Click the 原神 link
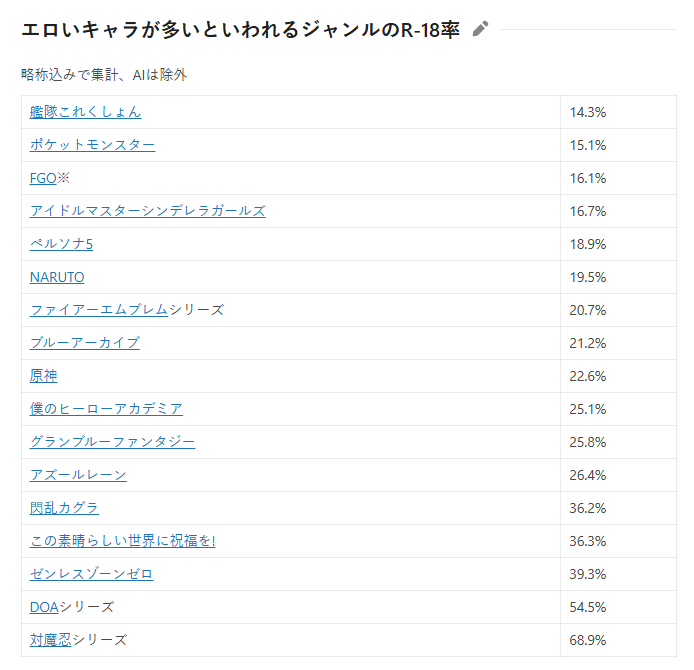This screenshot has width=694, height=670. tap(43, 376)
